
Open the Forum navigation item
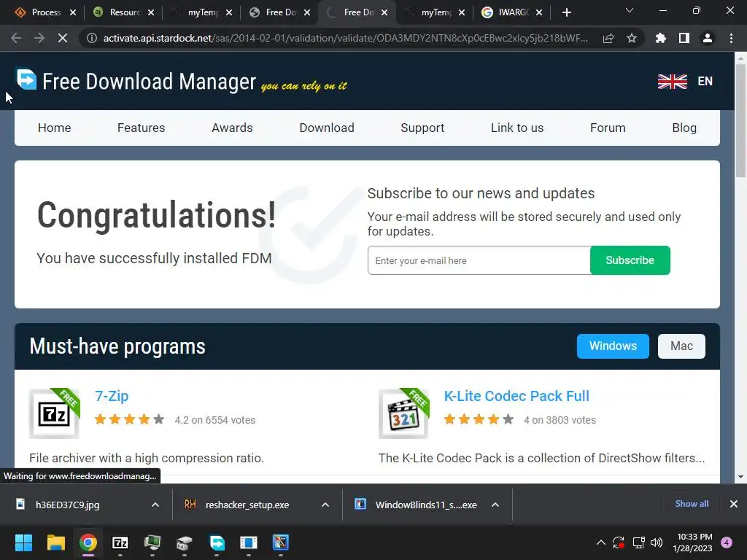[x=608, y=128]
